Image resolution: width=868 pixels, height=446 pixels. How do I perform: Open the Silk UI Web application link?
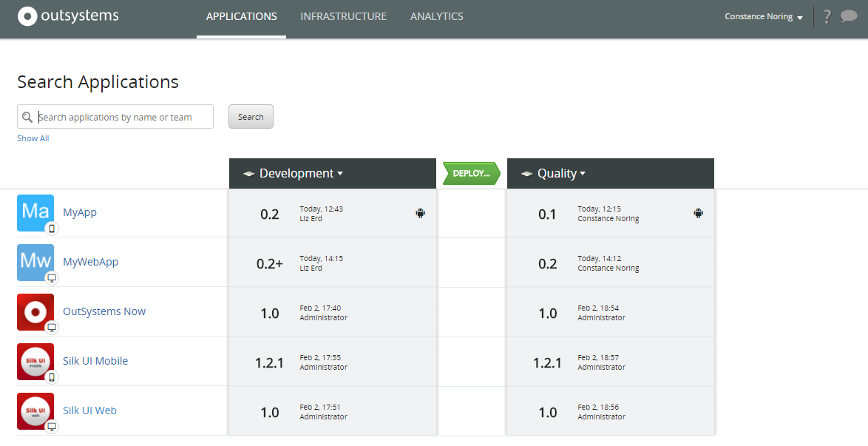pyautogui.click(x=89, y=410)
